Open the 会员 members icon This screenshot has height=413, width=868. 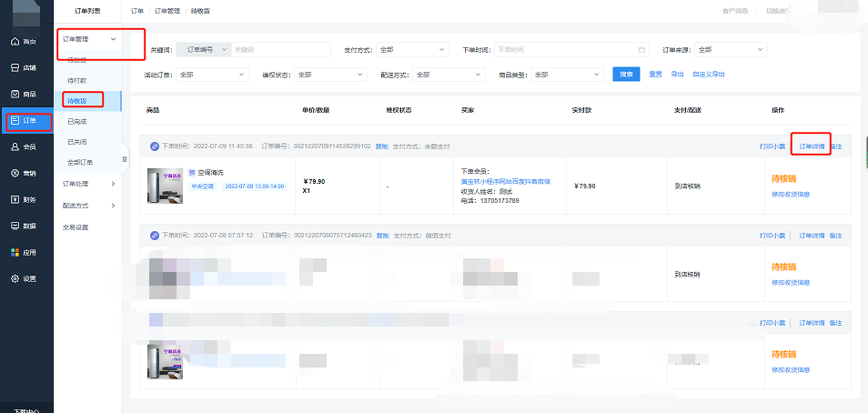coord(15,146)
